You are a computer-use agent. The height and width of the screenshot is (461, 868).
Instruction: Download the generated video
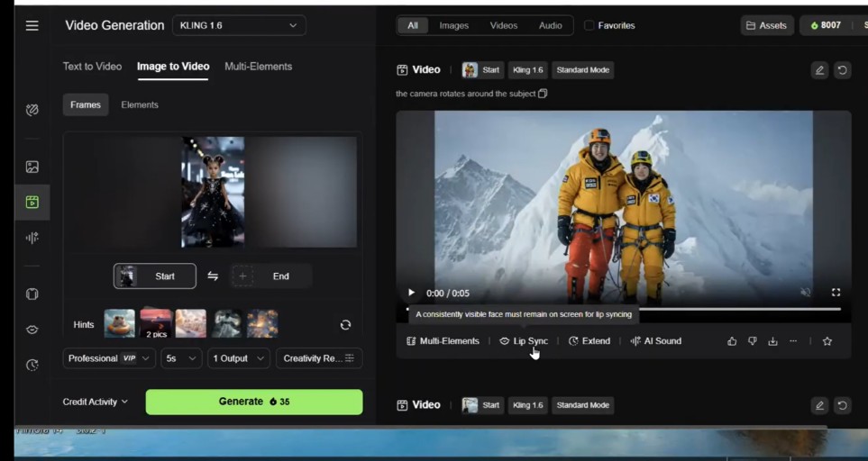(x=772, y=341)
